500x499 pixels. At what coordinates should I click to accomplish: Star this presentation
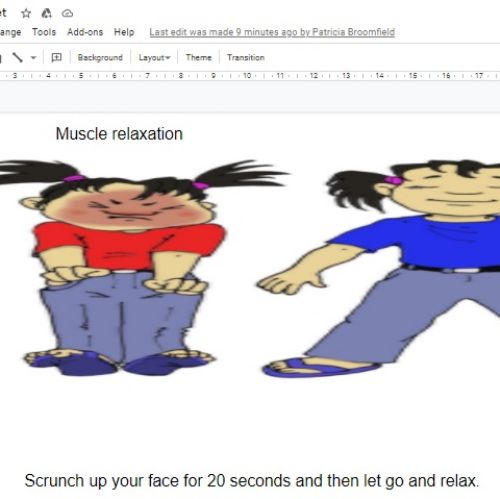click(26, 13)
